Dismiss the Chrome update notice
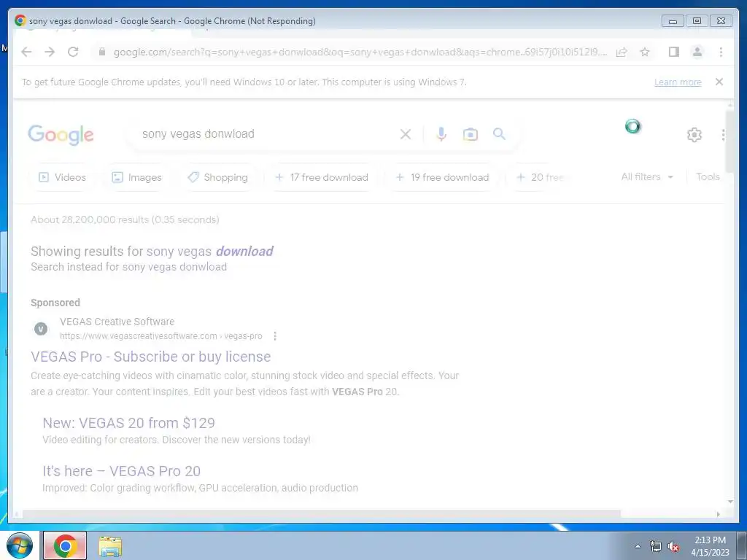Viewport: 747px width, 560px height. [719, 82]
